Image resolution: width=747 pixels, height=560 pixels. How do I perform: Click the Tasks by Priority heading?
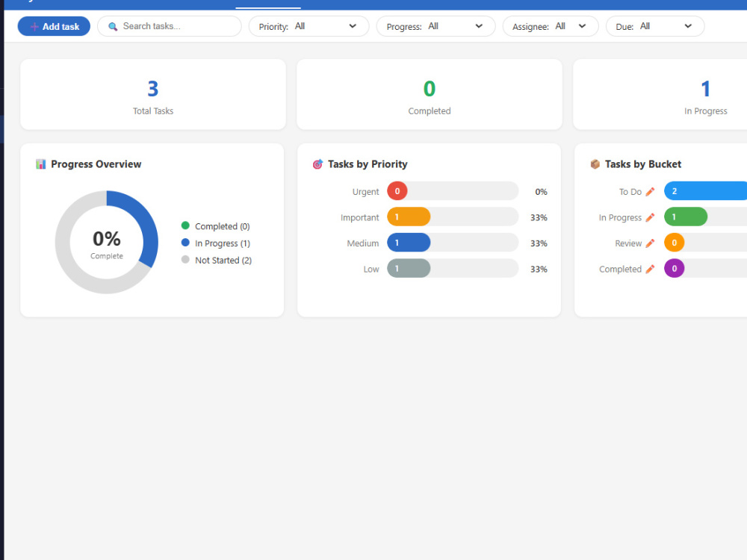click(368, 164)
